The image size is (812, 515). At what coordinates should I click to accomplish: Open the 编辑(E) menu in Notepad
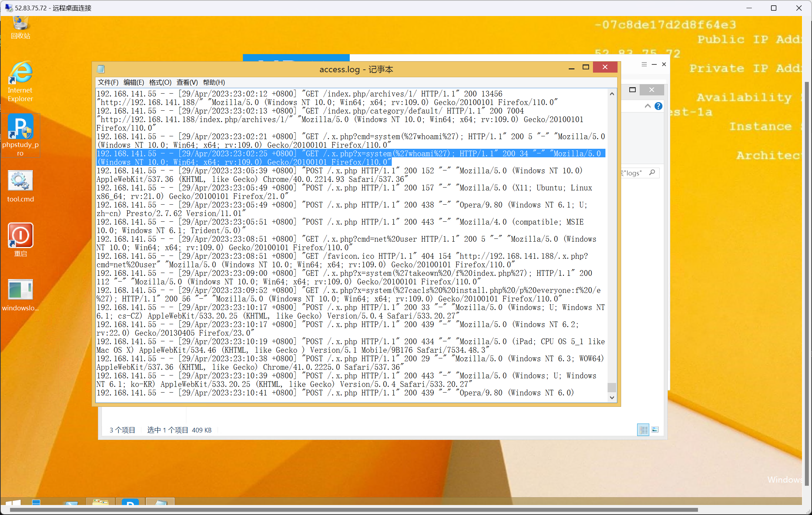[134, 83]
